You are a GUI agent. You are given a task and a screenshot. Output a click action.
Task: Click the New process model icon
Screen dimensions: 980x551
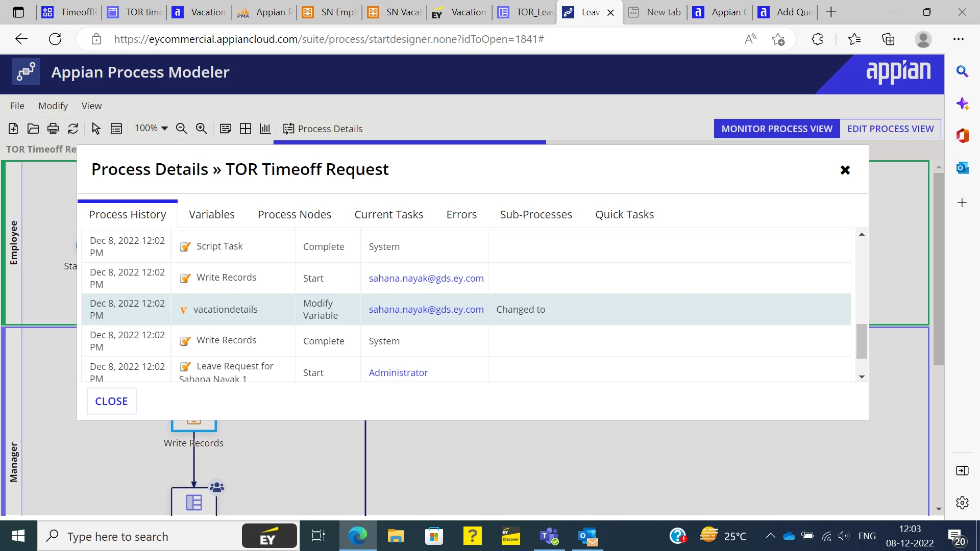(13, 129)
